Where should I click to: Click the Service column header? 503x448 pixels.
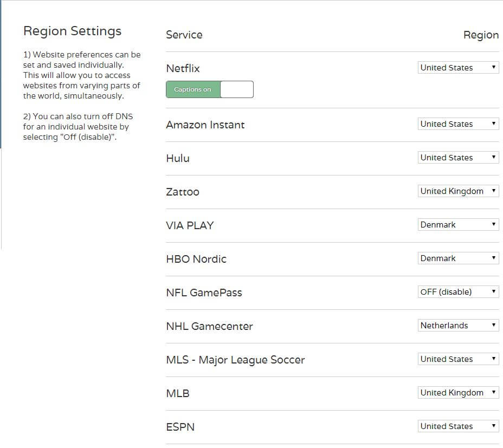(x=184, y=35)
